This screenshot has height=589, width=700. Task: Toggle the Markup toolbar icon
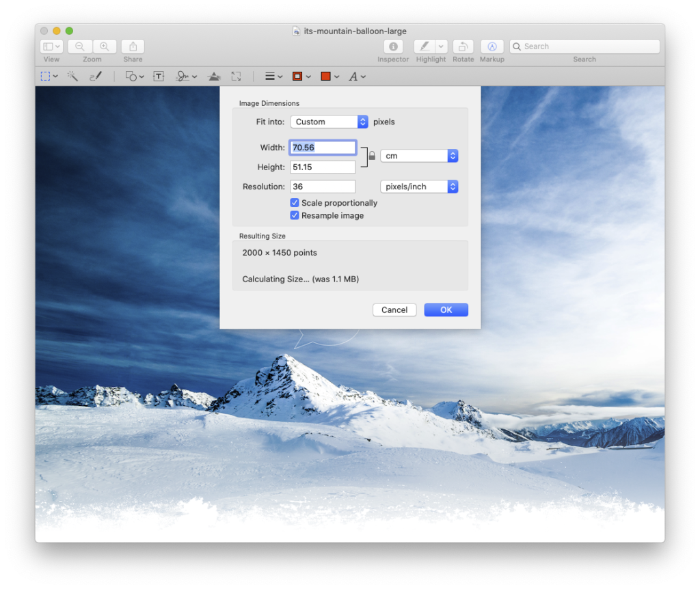coord(492,46)
